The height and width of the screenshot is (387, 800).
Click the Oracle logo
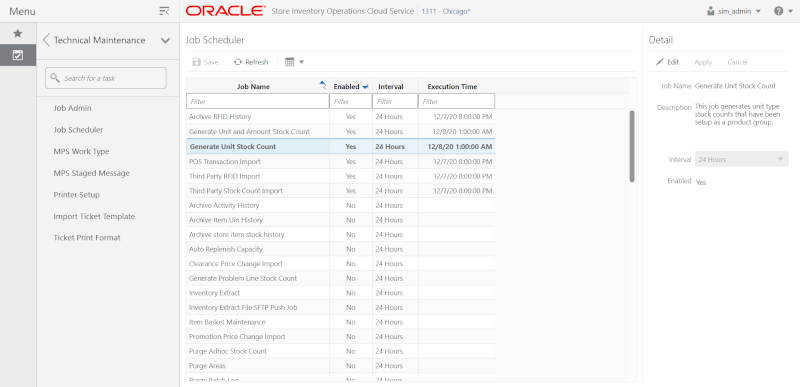pos(226,11)
